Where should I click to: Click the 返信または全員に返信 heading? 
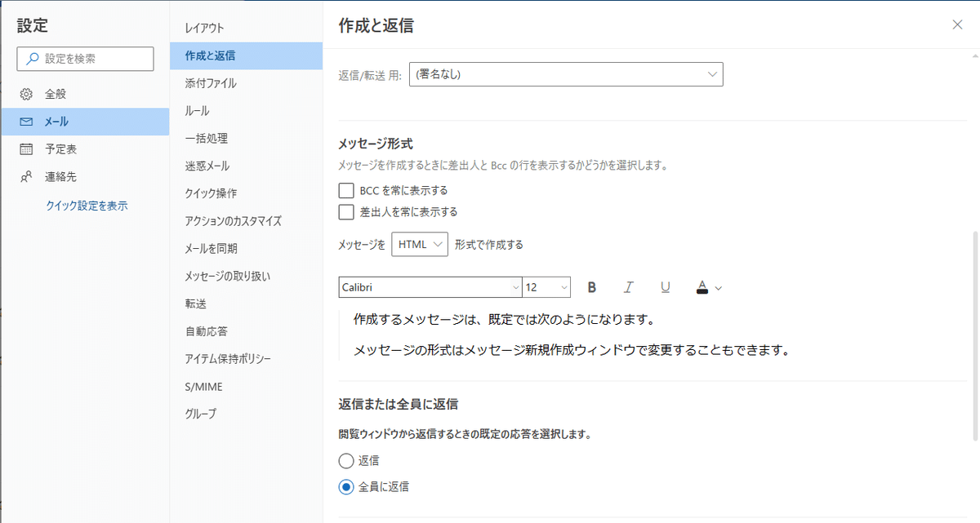pos(399,404)
